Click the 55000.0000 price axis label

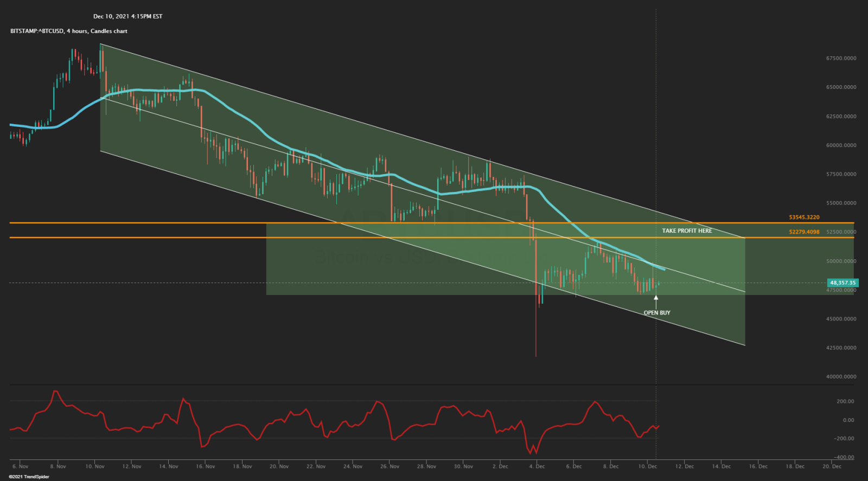[841, 203]
